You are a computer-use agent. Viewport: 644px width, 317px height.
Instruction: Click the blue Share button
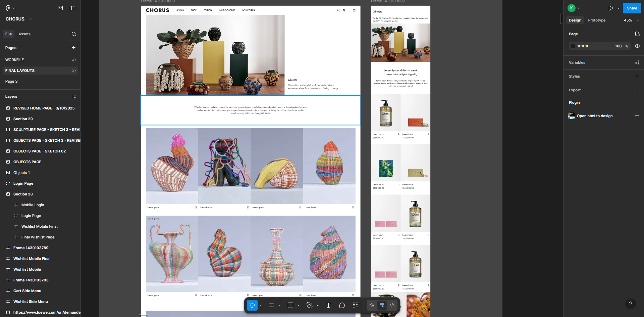tap(632, 8)
